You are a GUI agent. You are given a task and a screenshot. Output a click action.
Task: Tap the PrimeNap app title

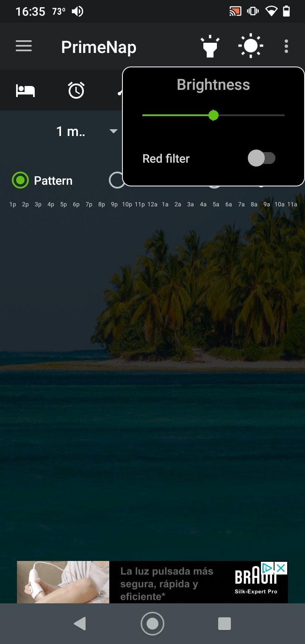click(99, 47)
